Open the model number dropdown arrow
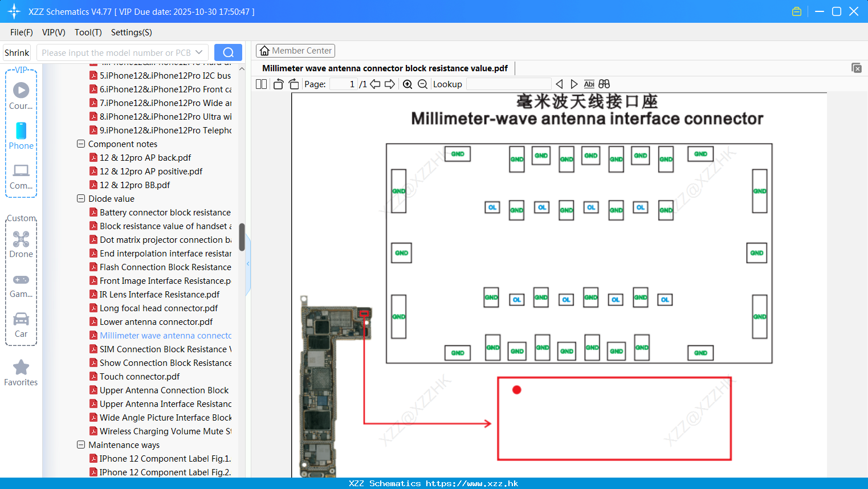 click(x=199, y=52)
